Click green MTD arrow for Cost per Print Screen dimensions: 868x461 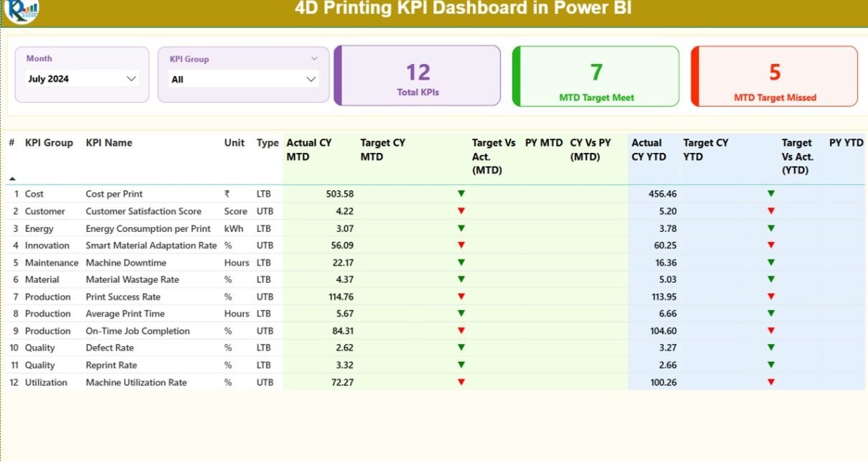(x=461, y=193)
